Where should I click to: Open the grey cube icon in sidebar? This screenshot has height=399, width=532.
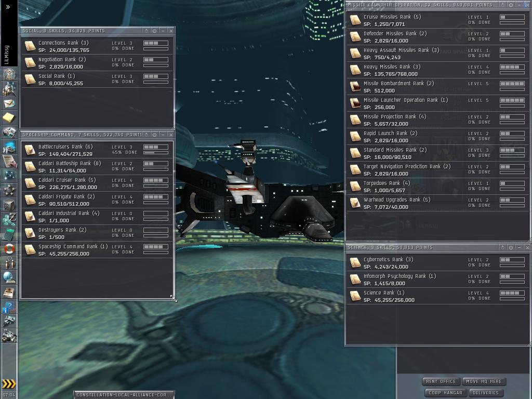9,205
